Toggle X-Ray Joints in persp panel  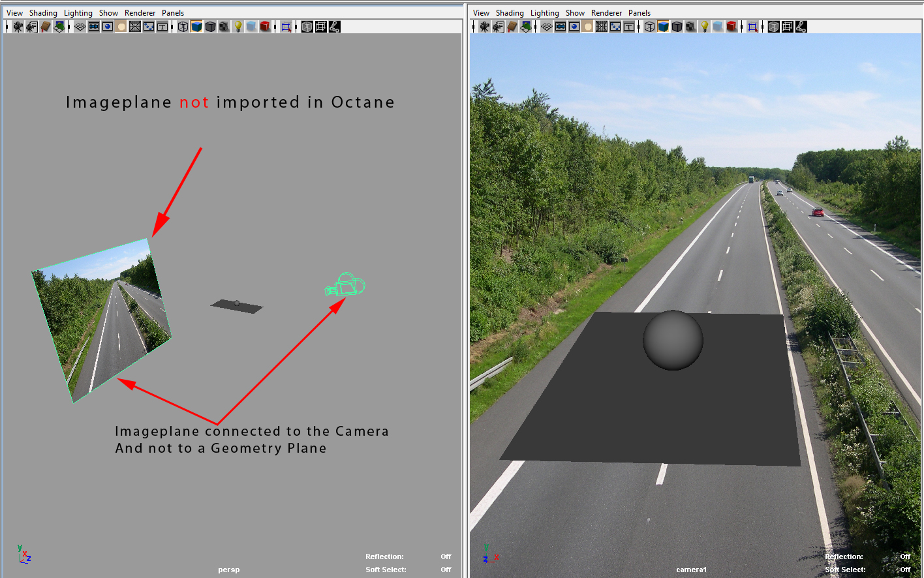pyautogui.click(x=335, y=27)
